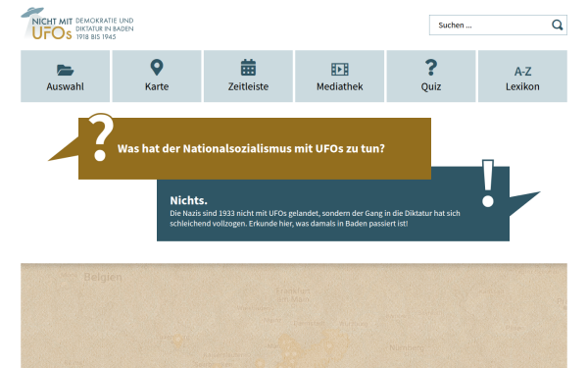Click the heading "Was hat der Nationalsozialismus mit UFOs zu tun?"

pos(251,149)
